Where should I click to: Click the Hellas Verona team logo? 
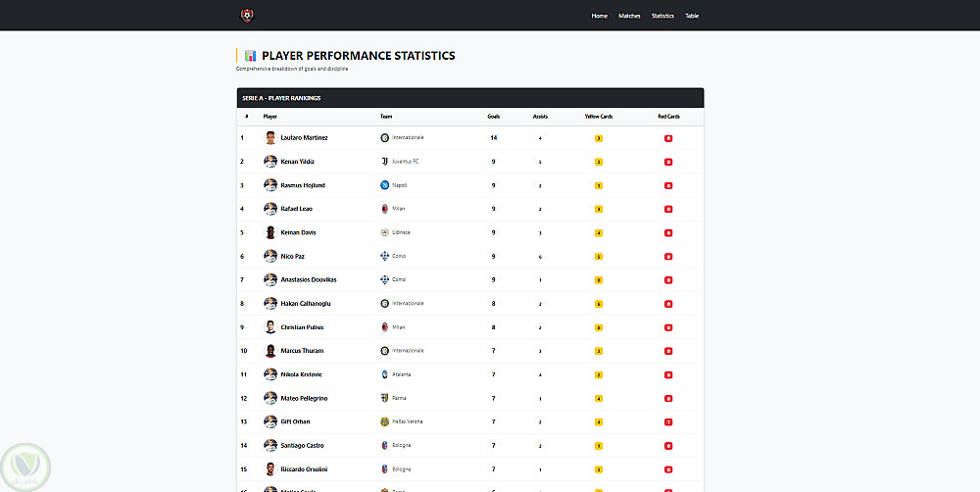click(384, 421)
